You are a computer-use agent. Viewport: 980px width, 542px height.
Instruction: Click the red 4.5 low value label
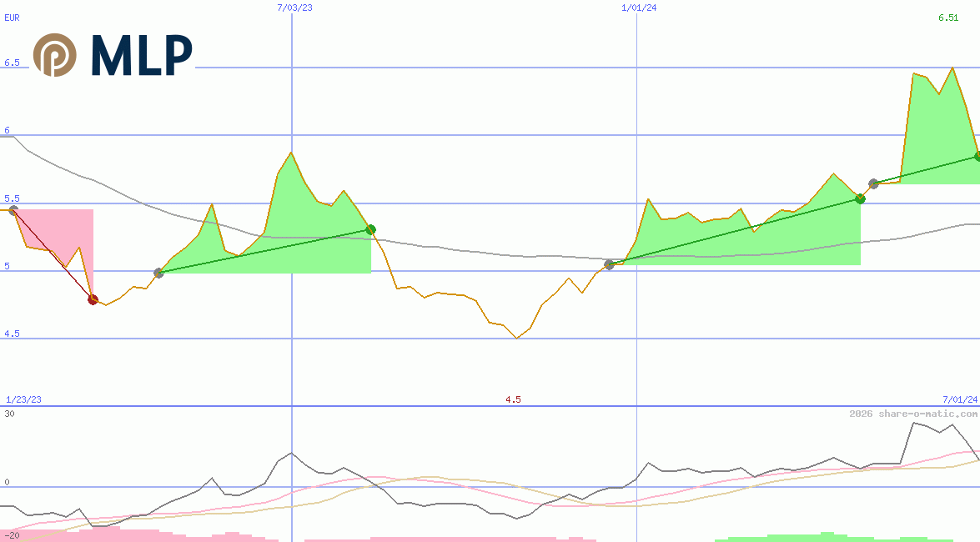pyautogui.click(x=513, y=399)
